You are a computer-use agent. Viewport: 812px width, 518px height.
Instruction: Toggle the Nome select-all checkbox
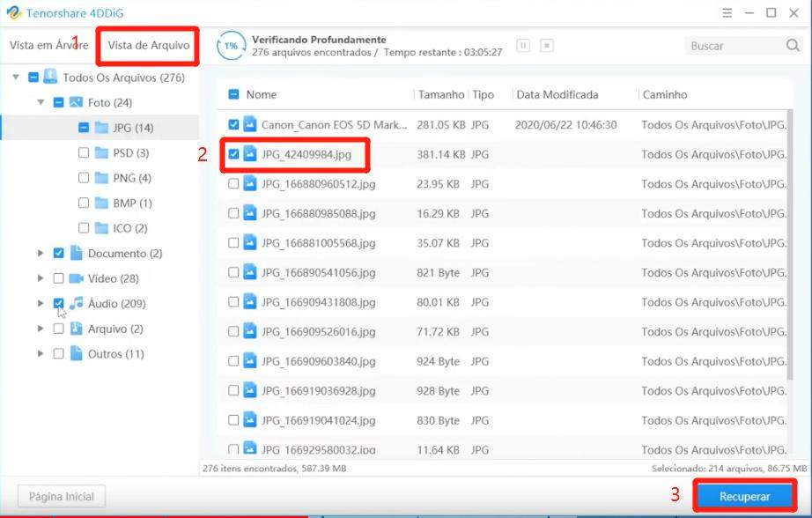click(x=233, y=94)
